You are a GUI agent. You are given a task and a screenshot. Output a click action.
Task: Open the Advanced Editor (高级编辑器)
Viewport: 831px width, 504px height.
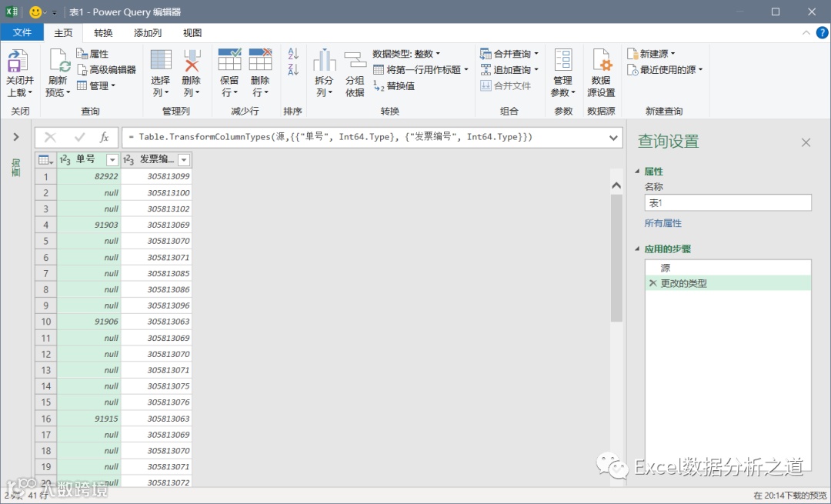pyautogui.click(x=106, y=69)
